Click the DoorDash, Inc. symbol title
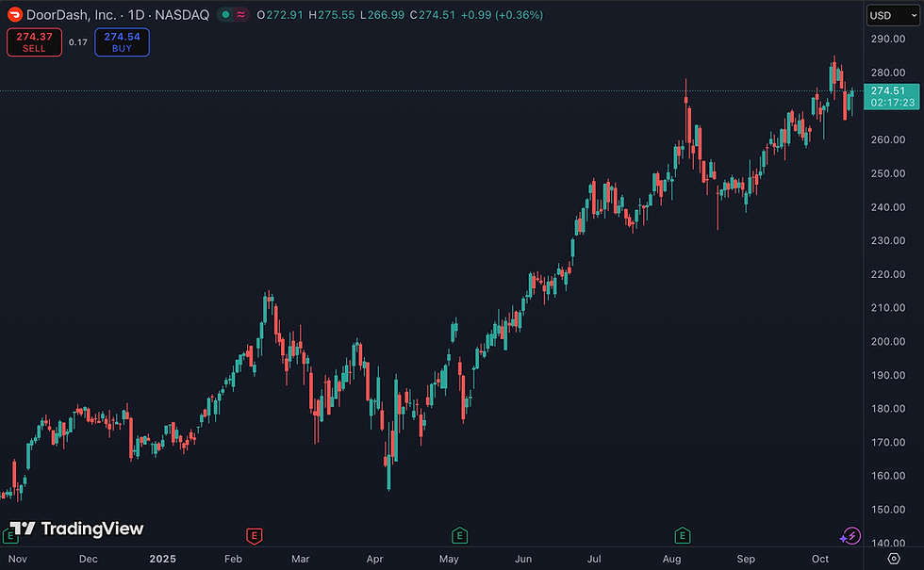Screen dimensions: 924x570 [x=72, y=15]
